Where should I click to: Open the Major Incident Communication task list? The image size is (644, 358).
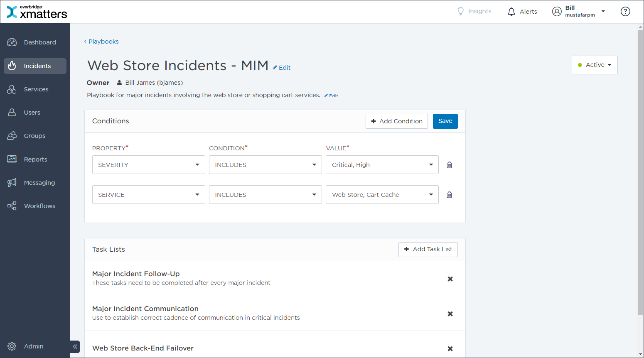point(145,309)
